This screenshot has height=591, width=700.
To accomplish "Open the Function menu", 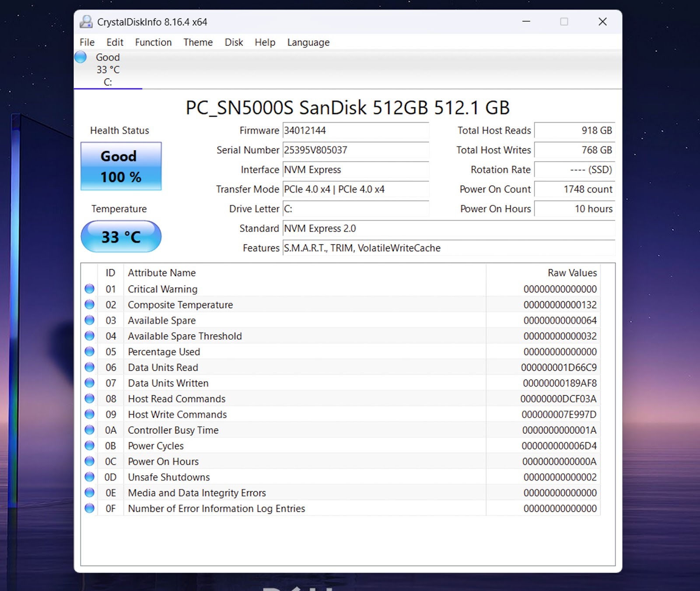I will click(x=153, y=42).
